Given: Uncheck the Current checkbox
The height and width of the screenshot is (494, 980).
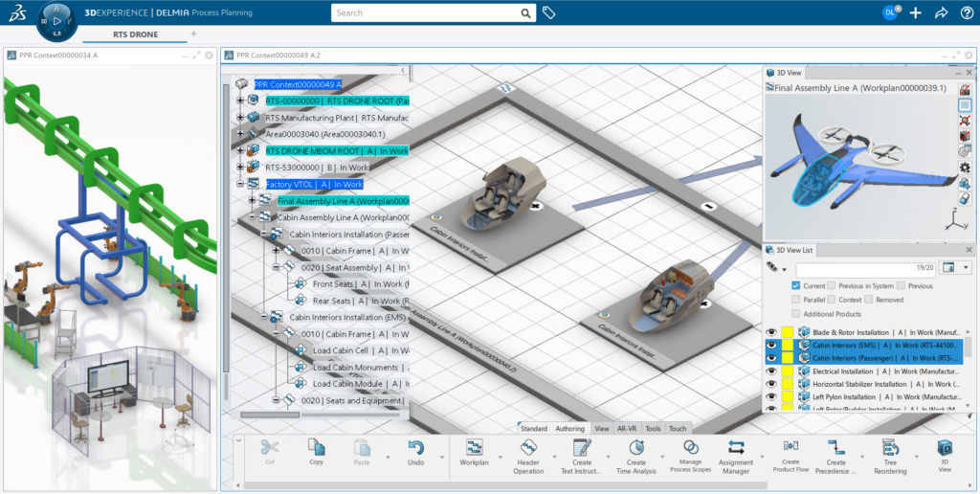Looking at the screenshot, I should pos(796,285).
